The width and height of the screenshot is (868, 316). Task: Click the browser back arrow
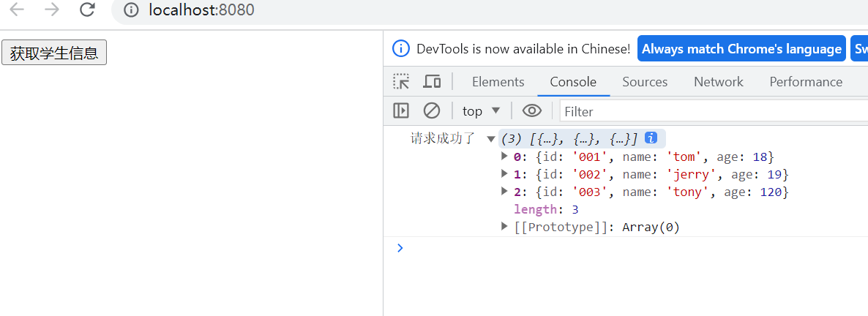17,10
